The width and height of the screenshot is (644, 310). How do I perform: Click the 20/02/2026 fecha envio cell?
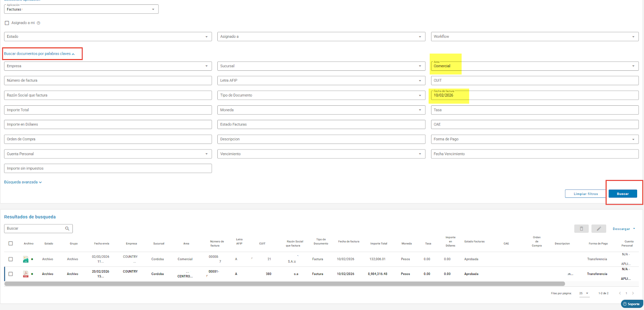click(100, 274)
